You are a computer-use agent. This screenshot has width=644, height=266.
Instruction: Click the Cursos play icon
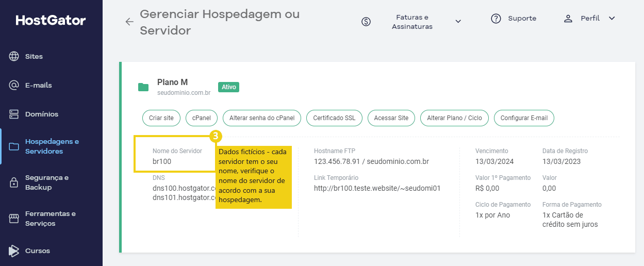pos(14,251)
